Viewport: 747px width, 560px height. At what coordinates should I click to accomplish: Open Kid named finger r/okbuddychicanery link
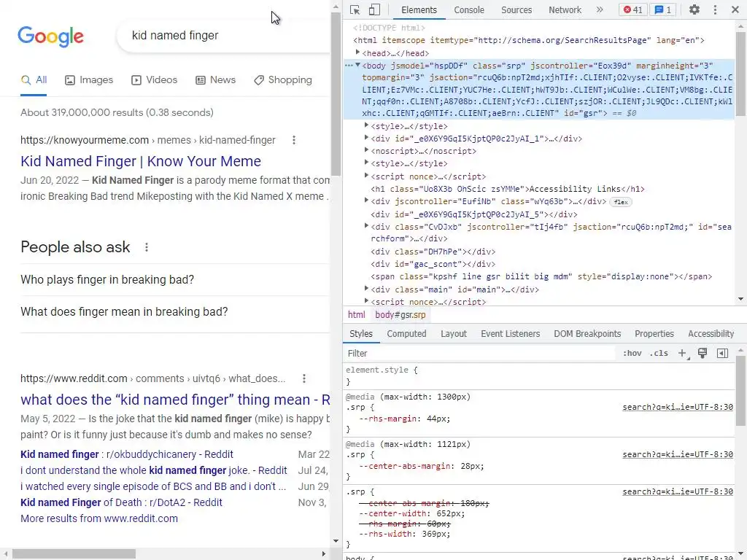(x=127, y=454)
